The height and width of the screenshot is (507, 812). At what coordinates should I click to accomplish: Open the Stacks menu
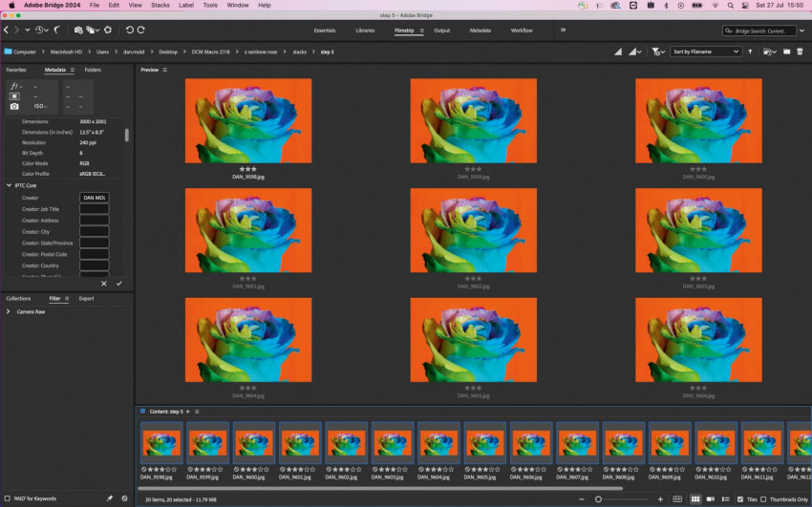pos(160,5)
